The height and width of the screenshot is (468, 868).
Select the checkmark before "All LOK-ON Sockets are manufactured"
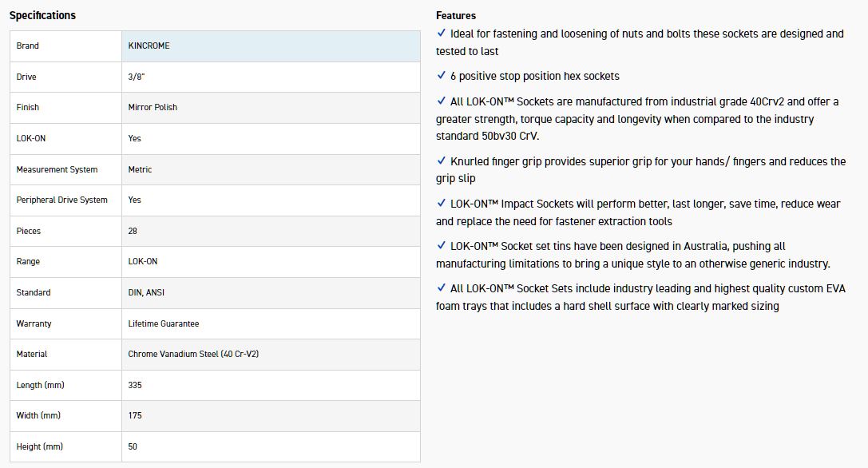tap(442, 101)
